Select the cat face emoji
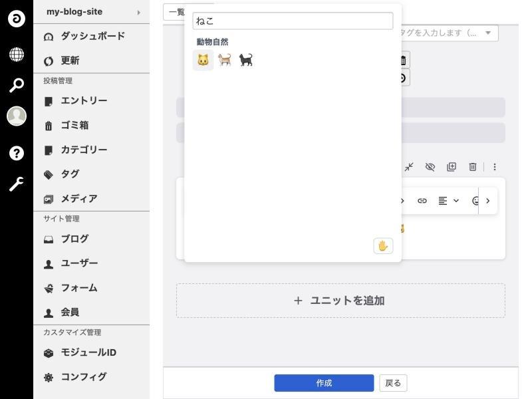Viewport: 532px width, 399px height. click(203, 60)
